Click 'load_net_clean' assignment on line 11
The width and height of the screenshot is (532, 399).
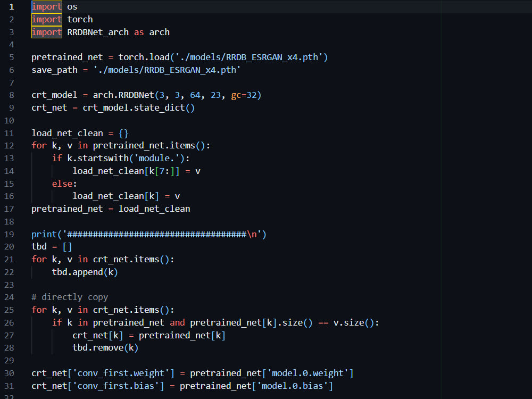coord(67,133)
